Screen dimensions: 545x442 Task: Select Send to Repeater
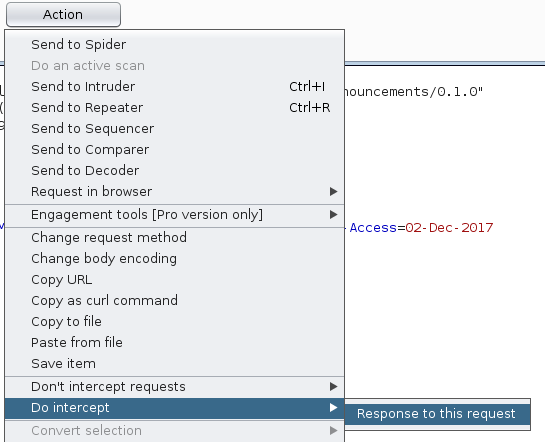point(174,107)
